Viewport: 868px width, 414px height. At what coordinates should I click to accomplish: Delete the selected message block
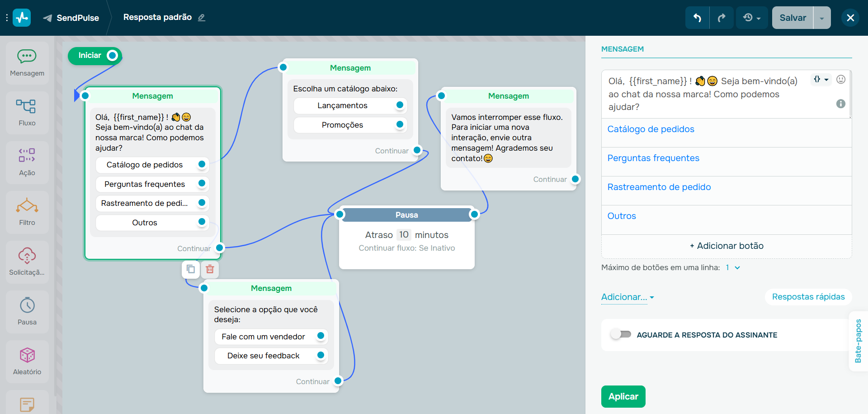click(210, 269)
